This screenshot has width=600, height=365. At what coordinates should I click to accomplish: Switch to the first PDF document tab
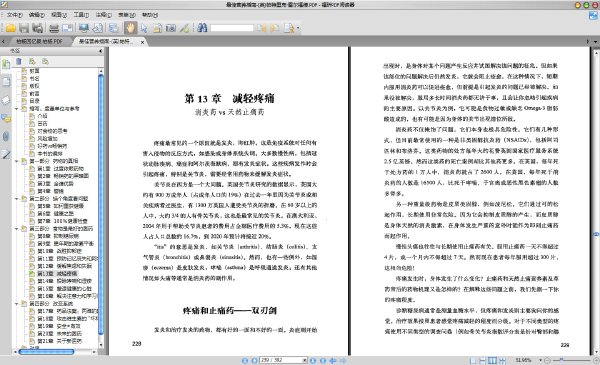click(x=39, y=41)
